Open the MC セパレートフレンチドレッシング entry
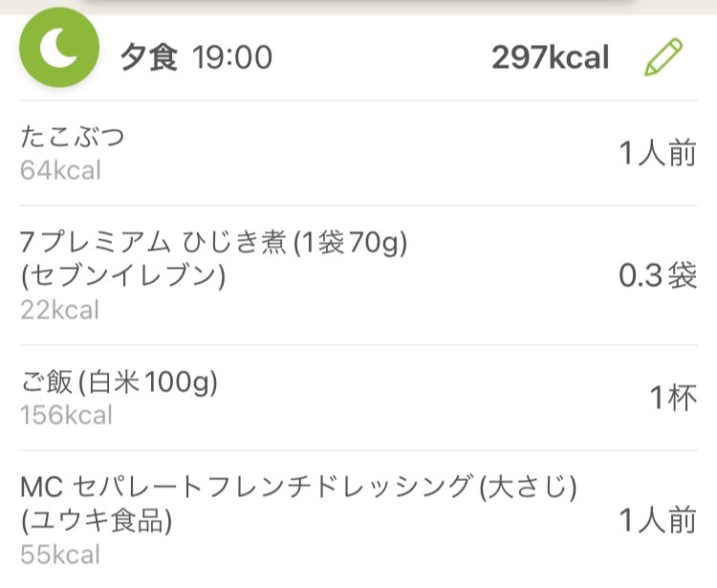717x588 pixels. pyautogui.click(x=358, y=519)
